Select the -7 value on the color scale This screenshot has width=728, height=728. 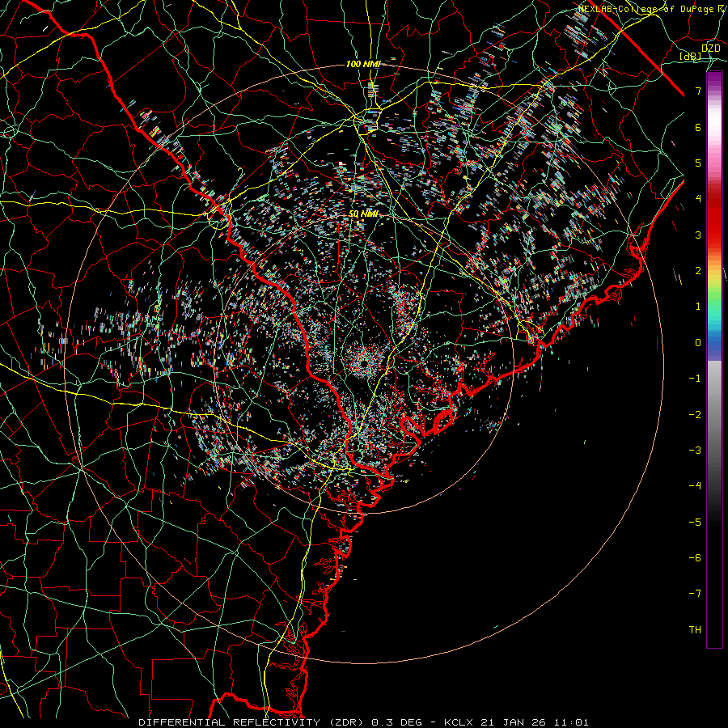tap(695, 594)
